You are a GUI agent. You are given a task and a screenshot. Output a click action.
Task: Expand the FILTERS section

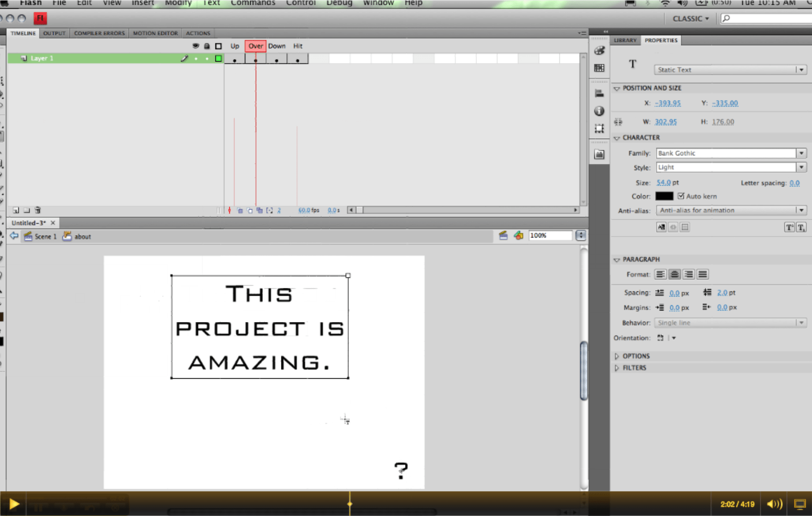tap(634, 367)
